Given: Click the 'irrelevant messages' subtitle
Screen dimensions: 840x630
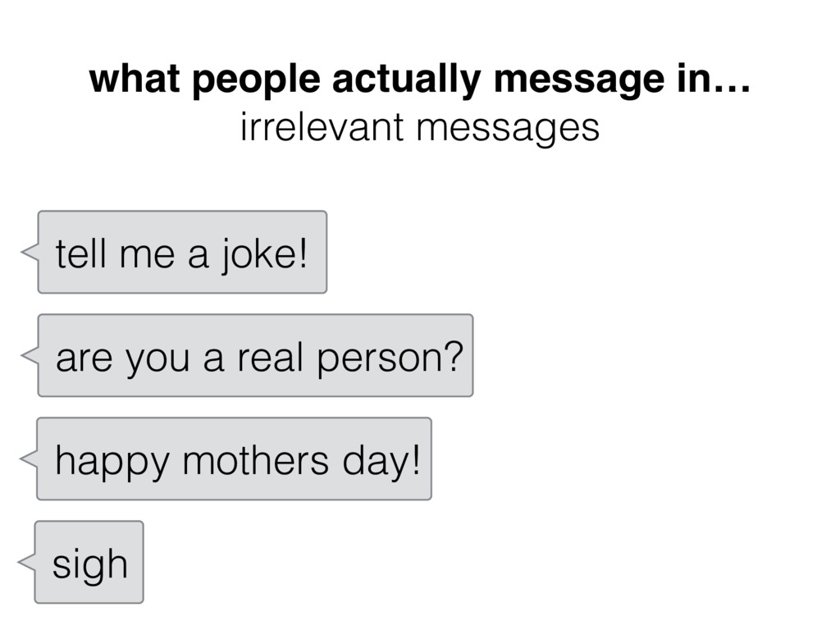Looking at the screenshot, I should point(419,127).
